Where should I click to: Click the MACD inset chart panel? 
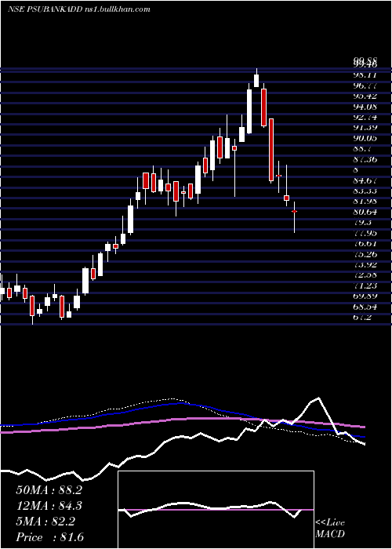pos(216,510)
